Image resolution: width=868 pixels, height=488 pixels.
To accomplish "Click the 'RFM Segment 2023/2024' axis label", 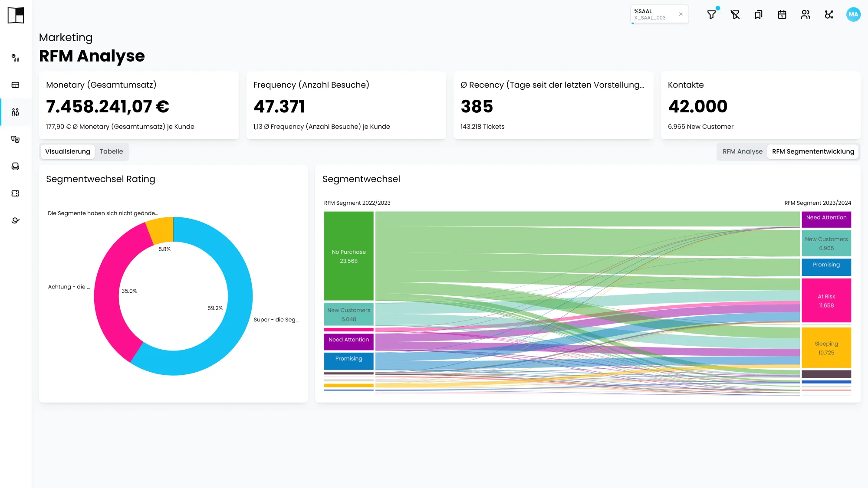I will pos(818,203).
